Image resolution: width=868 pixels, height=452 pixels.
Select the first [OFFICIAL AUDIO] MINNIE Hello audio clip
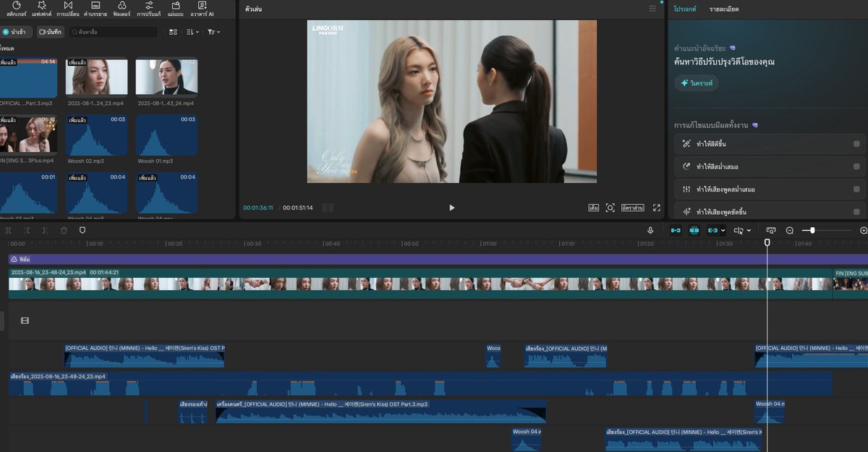[144, 356]
